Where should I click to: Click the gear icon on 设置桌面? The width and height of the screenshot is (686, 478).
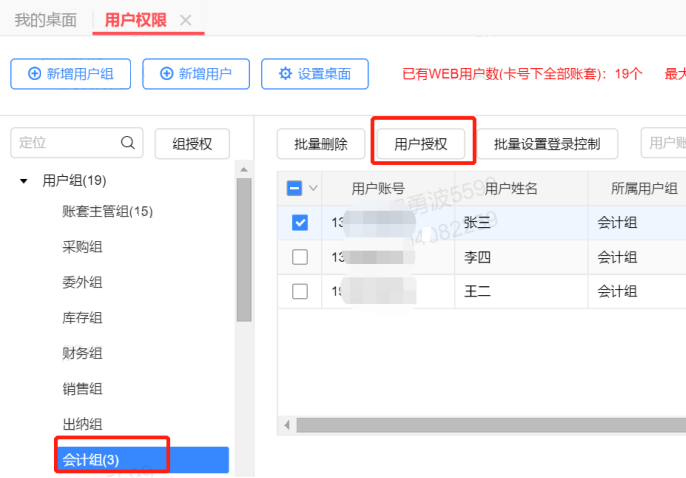285,73
